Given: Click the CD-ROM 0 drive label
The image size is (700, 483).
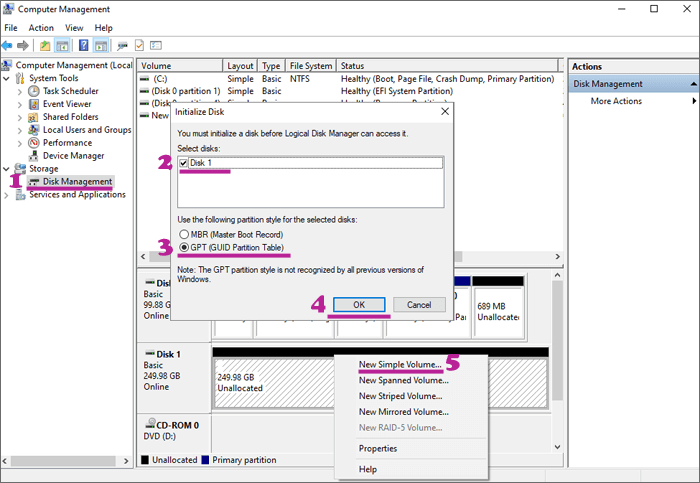Looking at the screenshot, I should [x=177, y=425].
